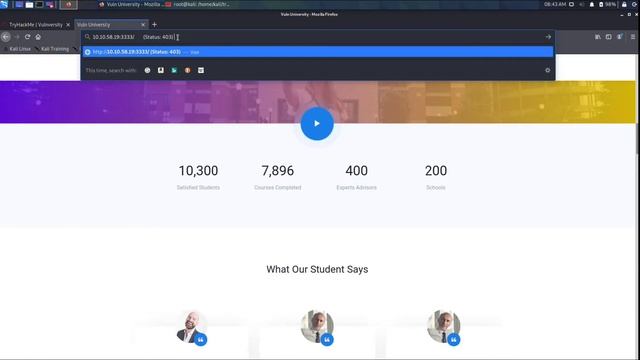The width and height of the screenshot is (640, 360).
Task: Click the battery indicator showing 98%
Action: (607, 4)
